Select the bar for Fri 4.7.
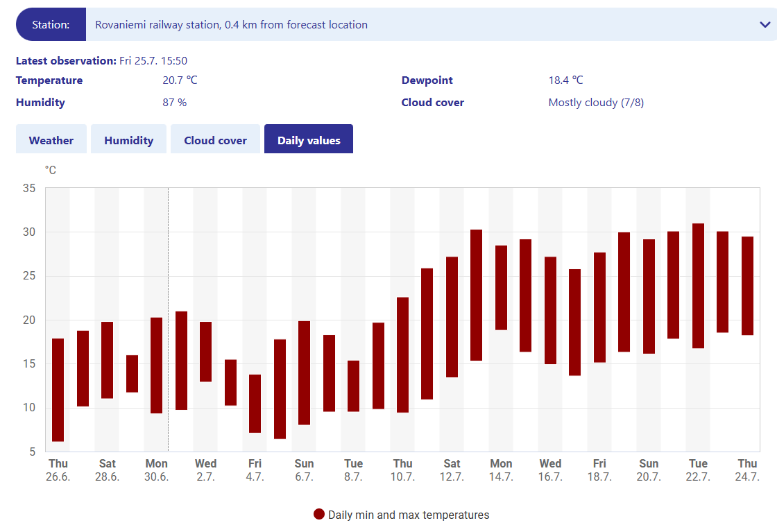Viewport: 777px width, 532px height. point(255,404)
